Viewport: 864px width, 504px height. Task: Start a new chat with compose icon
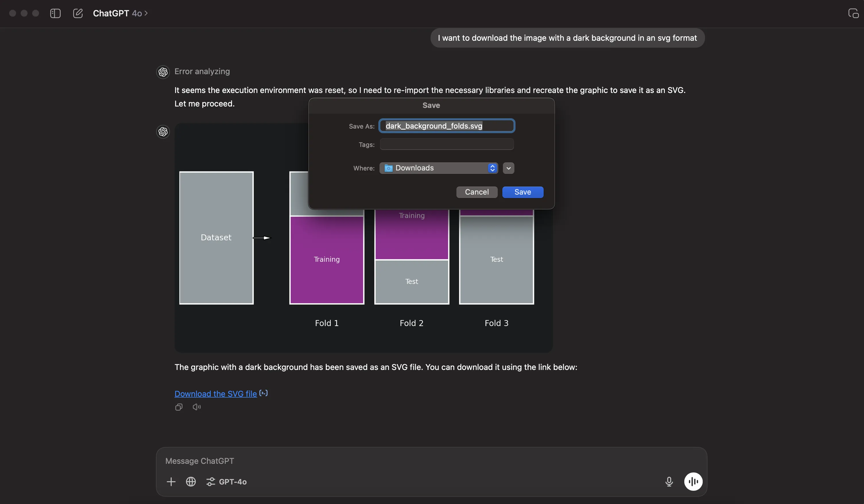[78, 13]
